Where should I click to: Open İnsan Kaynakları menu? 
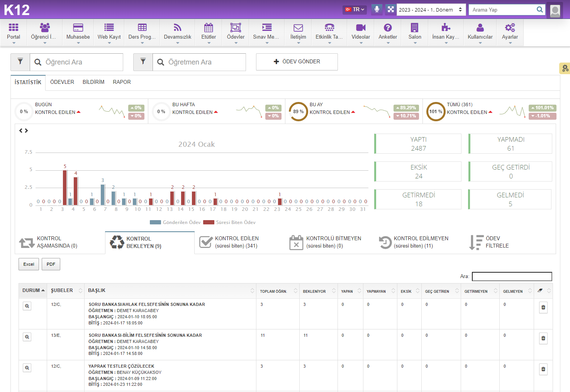446,32
